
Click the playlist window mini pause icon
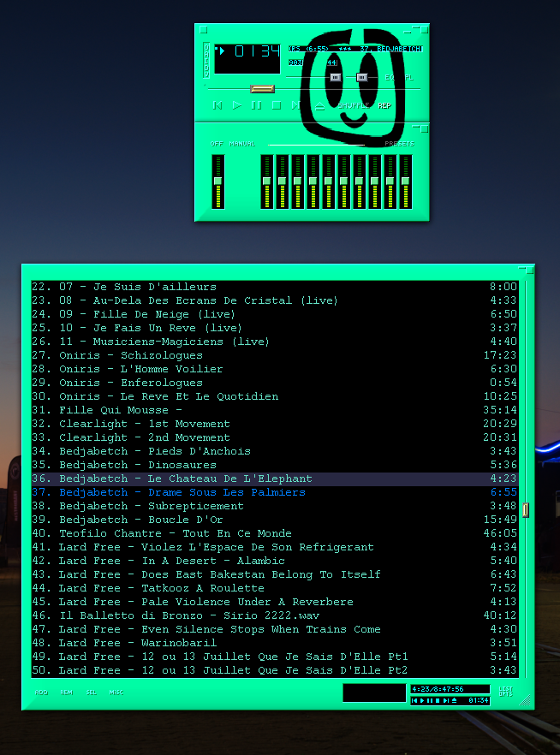(430, 700)
